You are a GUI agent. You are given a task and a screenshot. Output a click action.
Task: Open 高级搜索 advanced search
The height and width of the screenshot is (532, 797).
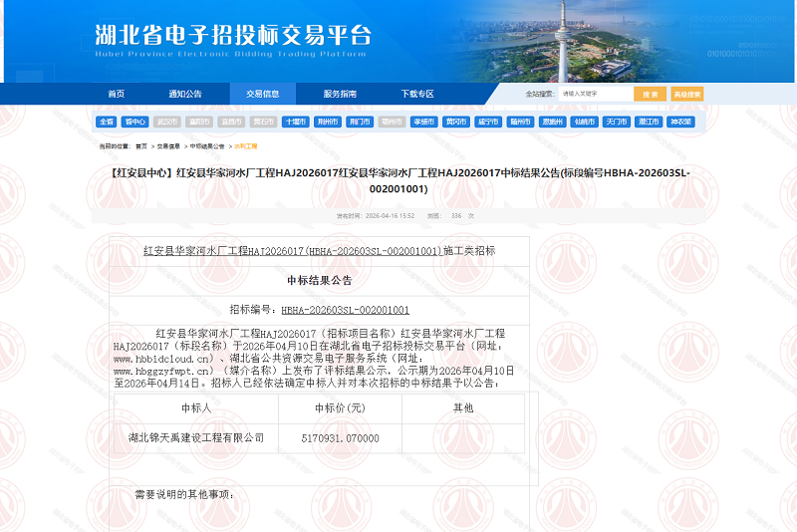pyautogui.click(x=686, y=94)
